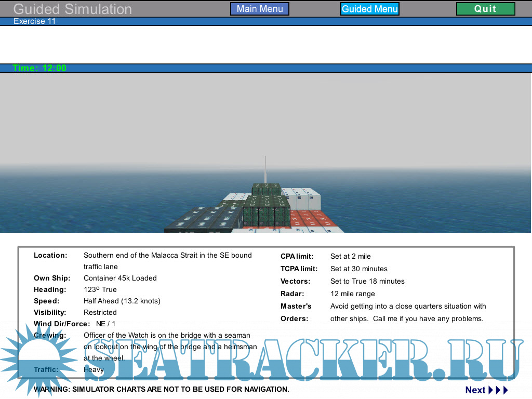Viewport: 532px width, 399px height.
Task: Click the CPA limit setting text
Action: click(350, 256)
